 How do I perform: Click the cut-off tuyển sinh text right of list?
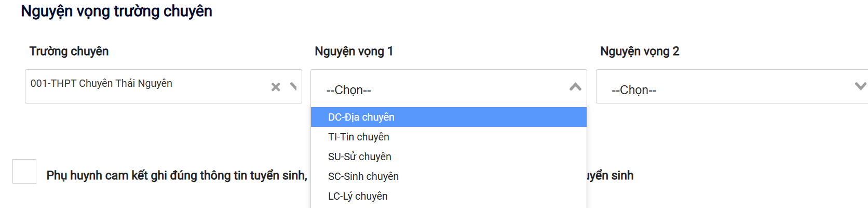[611, 176]
